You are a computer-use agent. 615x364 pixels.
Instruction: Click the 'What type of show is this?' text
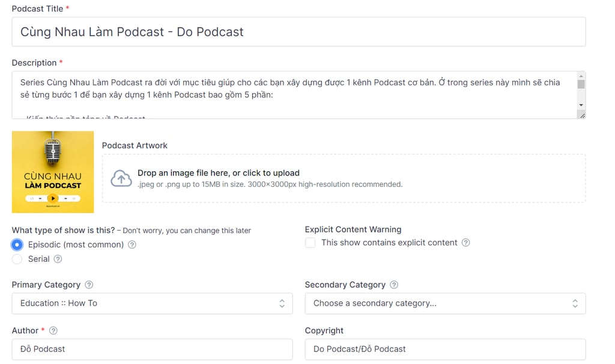point(63,230)
